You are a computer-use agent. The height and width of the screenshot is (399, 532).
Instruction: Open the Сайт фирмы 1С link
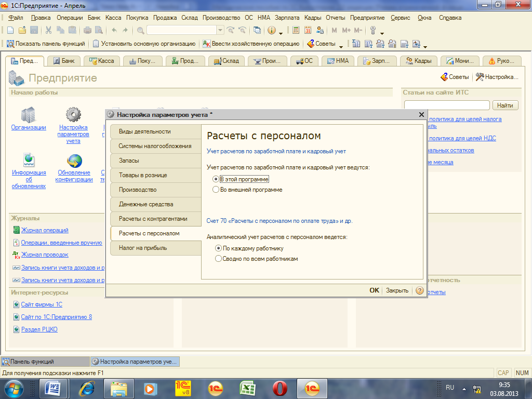(x=42, y=304)
